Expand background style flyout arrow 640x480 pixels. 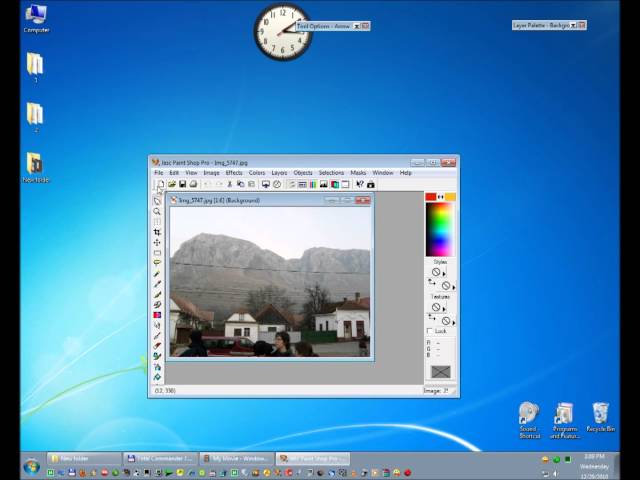pyautogui.click(x=454, y=288)
